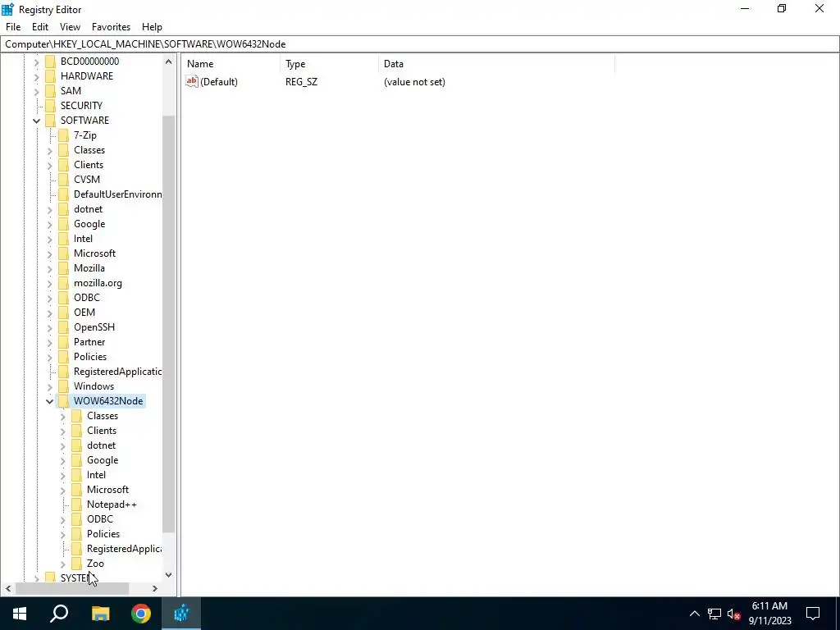Click the SYSTEM folder icon
This screenshot has width=840, height=630.
[50, 577]
